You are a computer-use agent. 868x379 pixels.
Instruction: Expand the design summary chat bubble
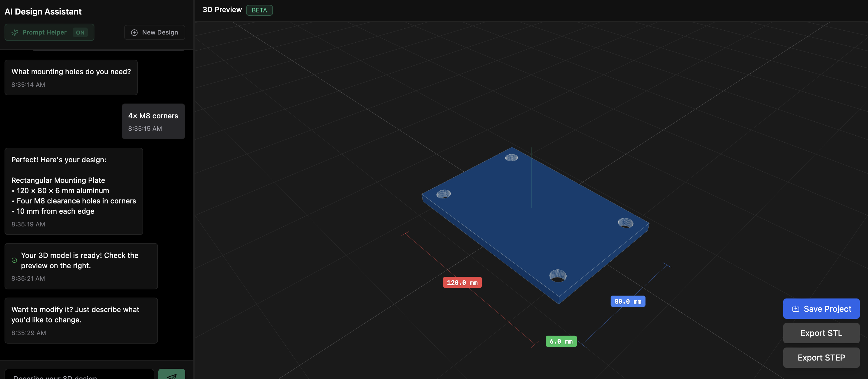pos(74,191)
